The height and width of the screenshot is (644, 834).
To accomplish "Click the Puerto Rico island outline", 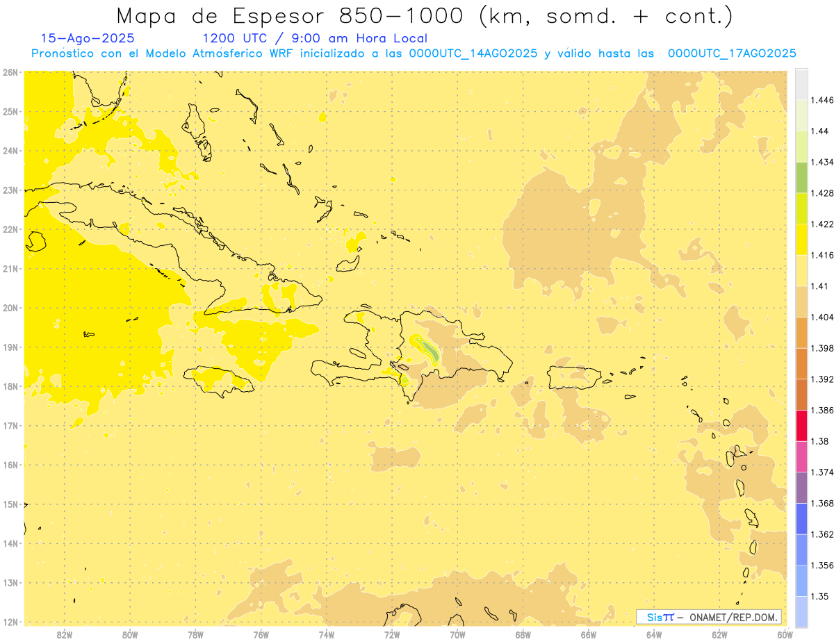I will coord(575,377).
